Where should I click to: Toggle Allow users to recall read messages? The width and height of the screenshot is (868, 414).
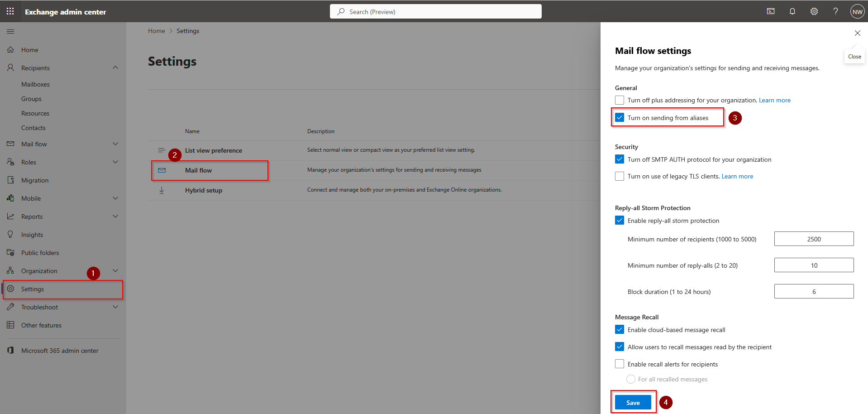point(620,347)
